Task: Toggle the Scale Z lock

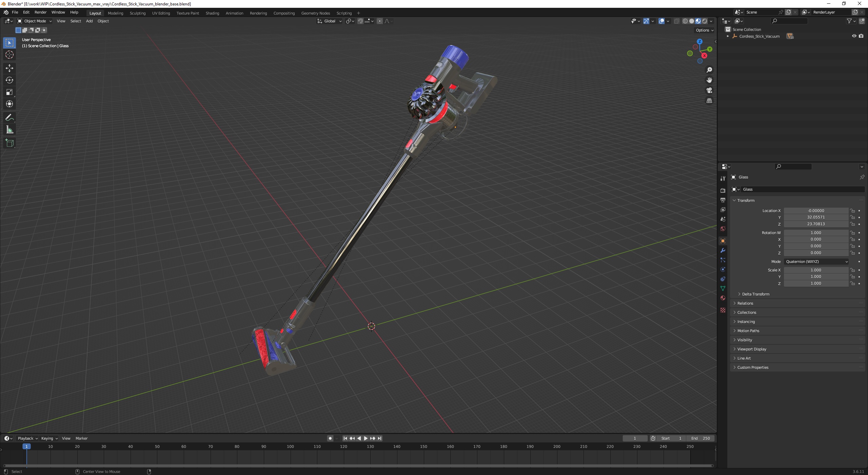Action: click(x=852, y=283)
